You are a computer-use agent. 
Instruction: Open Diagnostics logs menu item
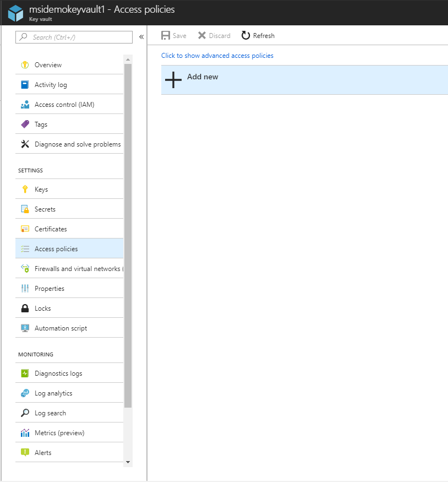pos(69,373)
